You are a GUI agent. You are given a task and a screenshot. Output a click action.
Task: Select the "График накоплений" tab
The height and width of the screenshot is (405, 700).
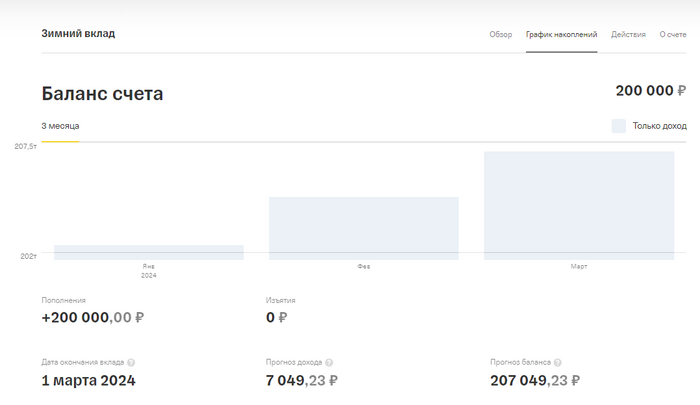click(561, 34)
